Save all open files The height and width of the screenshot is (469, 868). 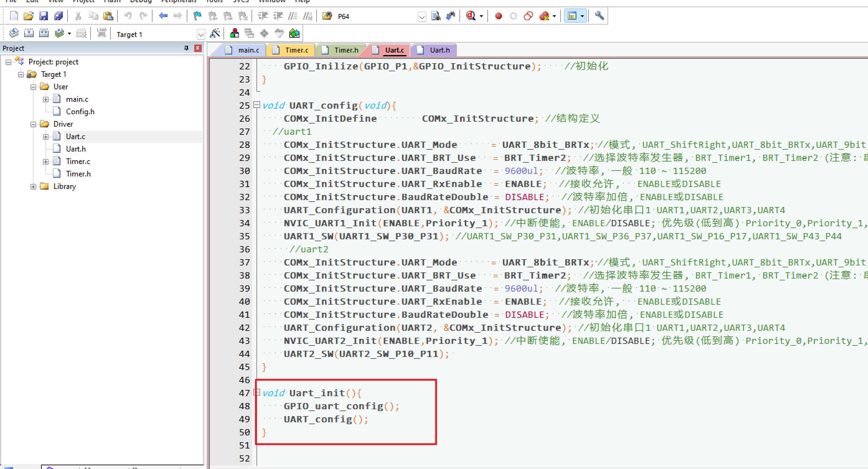pos(58,16)
